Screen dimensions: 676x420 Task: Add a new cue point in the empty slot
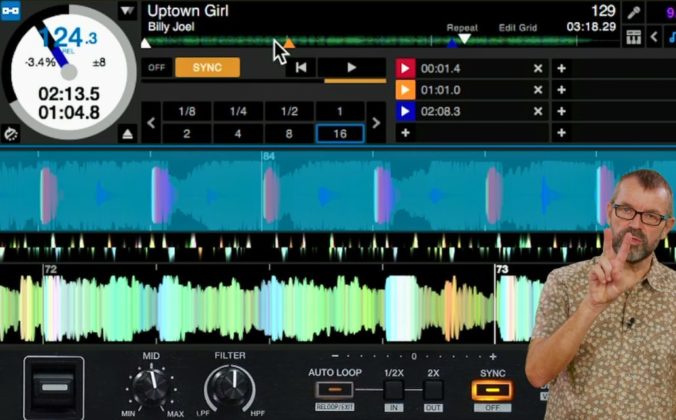[405, 133]
